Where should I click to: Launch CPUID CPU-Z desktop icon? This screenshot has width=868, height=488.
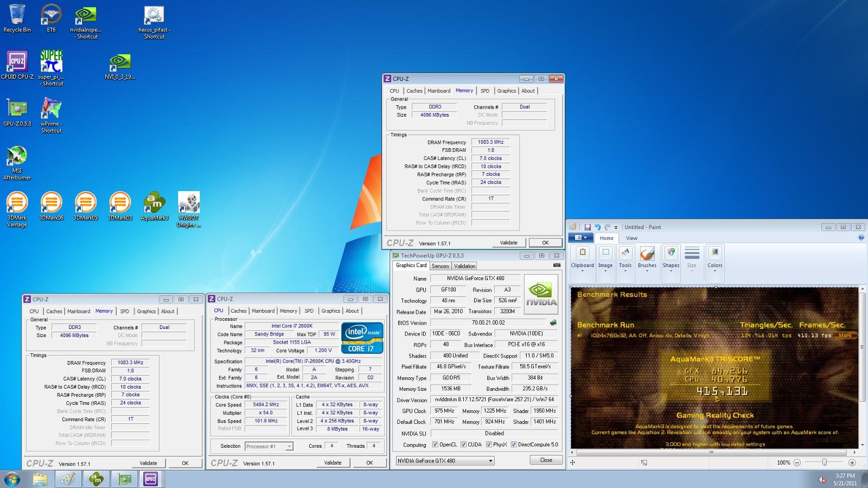[17, 66]
